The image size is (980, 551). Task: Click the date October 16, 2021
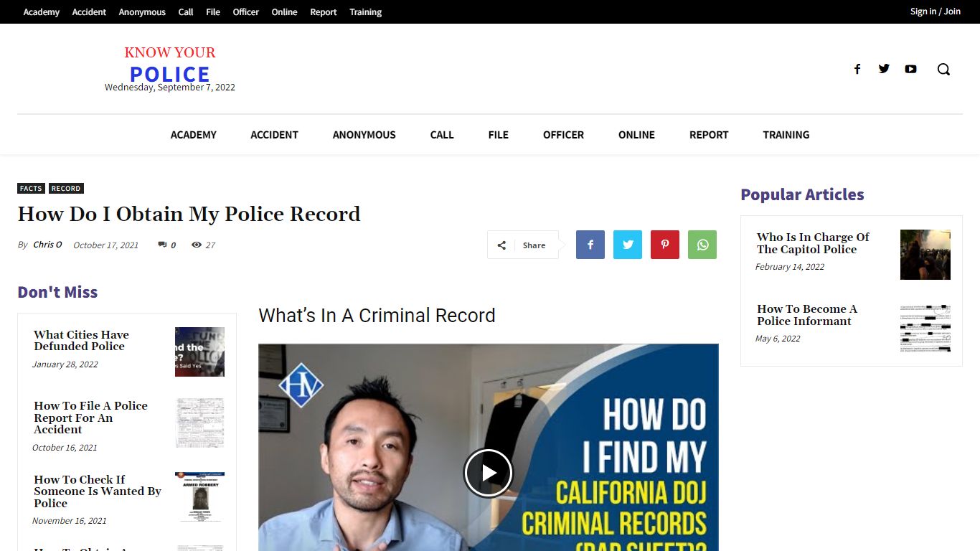point(65,448)
